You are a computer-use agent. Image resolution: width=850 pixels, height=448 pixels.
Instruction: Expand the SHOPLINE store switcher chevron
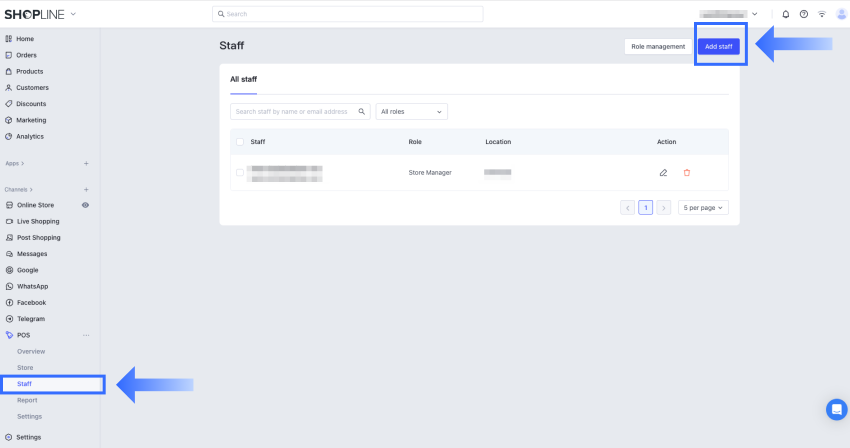73,14
